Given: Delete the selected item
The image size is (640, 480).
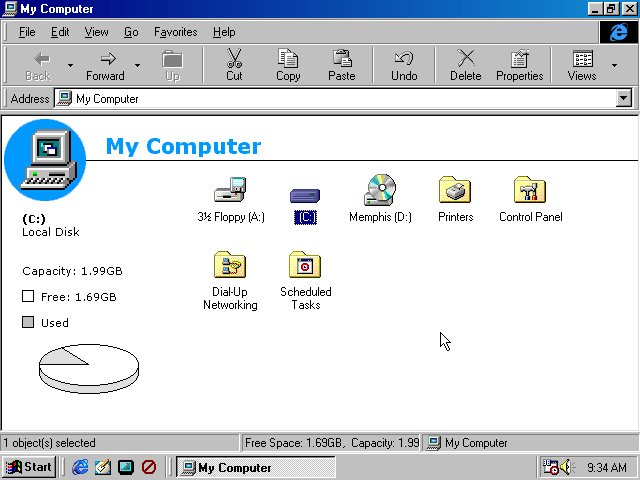Looking at the screenshot, I should click(x=466, y=65).
